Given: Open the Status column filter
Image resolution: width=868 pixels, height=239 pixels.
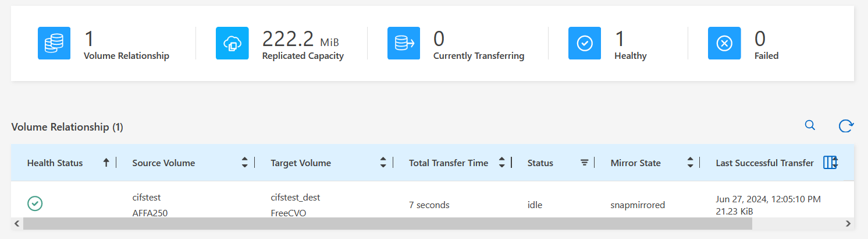Looking at the screenshot, I should [x=585, y=163].
